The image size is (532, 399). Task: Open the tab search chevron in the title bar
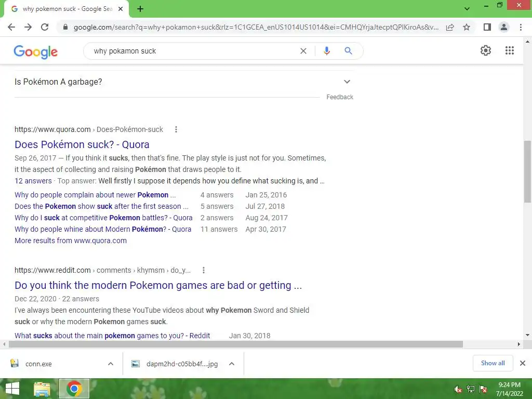[467, 9]
